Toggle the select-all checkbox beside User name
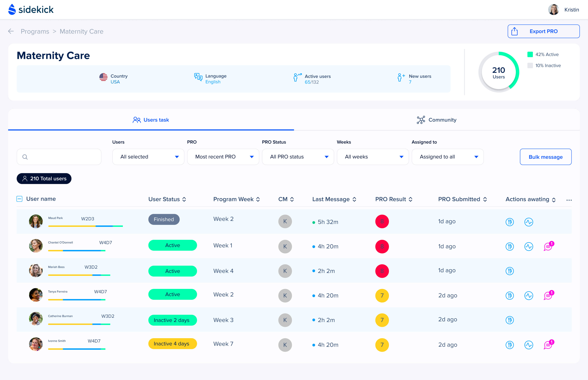 tap(19, 199)
